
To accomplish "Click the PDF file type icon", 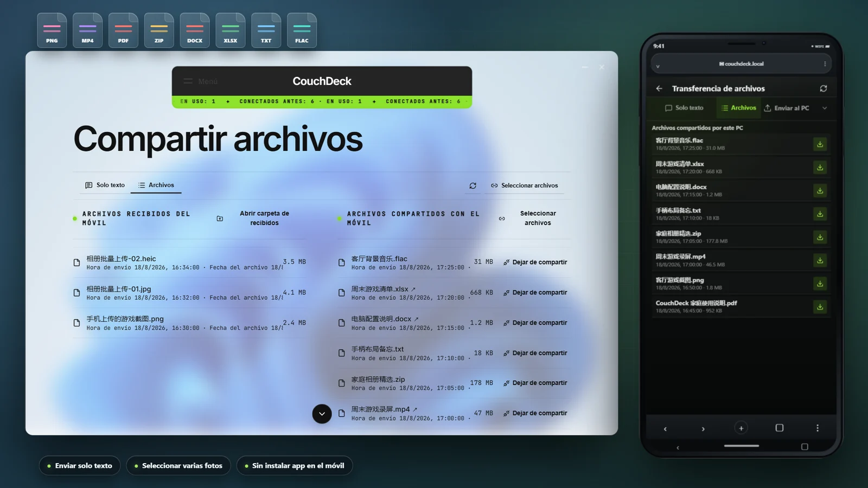I will pyautogui.click(x=123, y=30).
